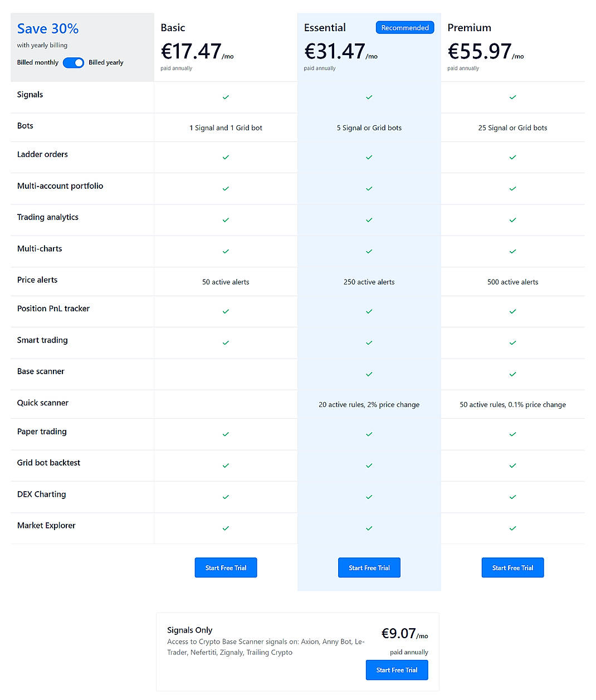Start Free Trial for the Premium plan
Viewport: 596px width, 700px height.
512,567
